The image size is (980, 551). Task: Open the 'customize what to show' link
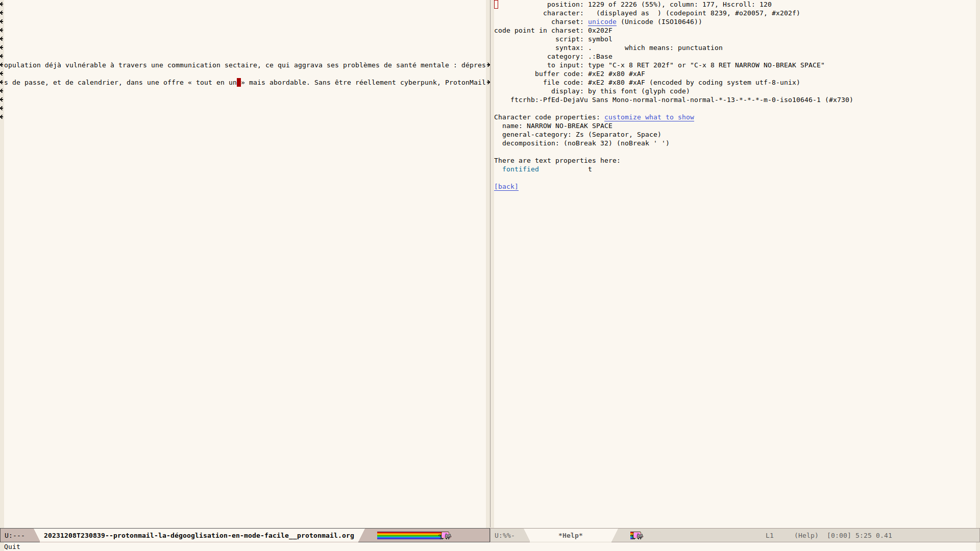point(649,117)
